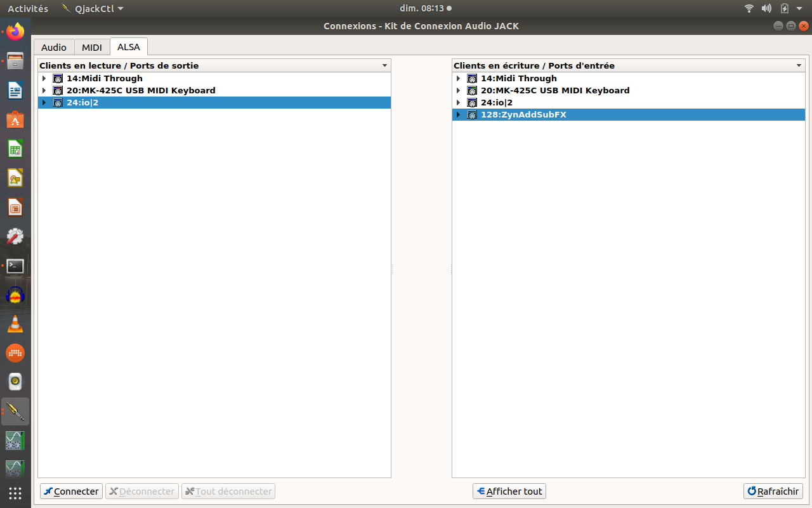Close the Connexions window
812x508 pixels.
tap(804, 26)
